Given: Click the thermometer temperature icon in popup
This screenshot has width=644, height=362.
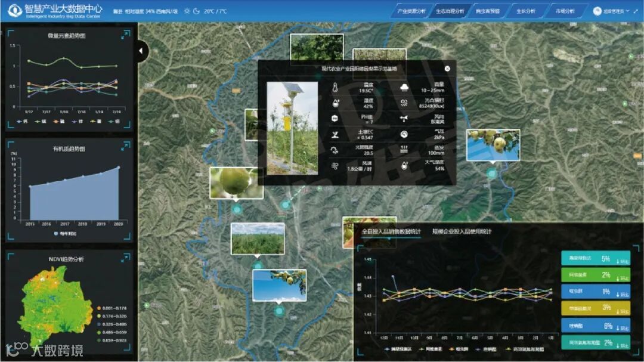Looking at the screenshot, I should coord(335,88).
